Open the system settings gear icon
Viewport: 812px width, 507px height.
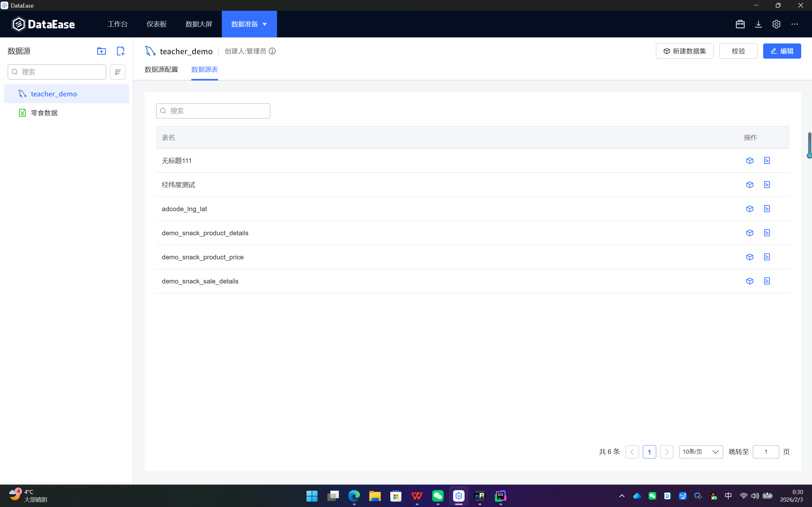tap(776, 24)
